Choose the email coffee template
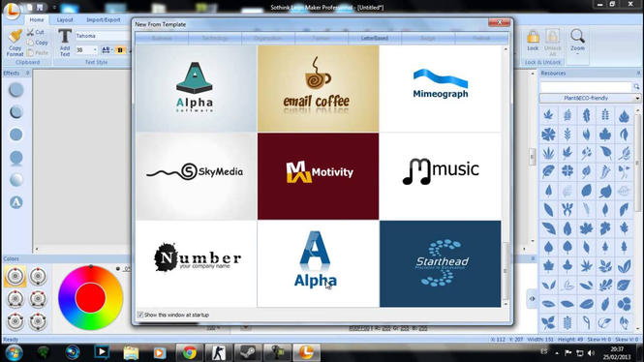 [318, 88]
